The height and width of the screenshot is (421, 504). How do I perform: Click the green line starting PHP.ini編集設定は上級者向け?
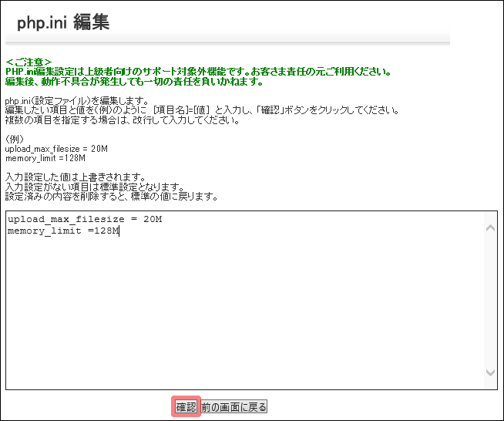[x=198, y=72]
